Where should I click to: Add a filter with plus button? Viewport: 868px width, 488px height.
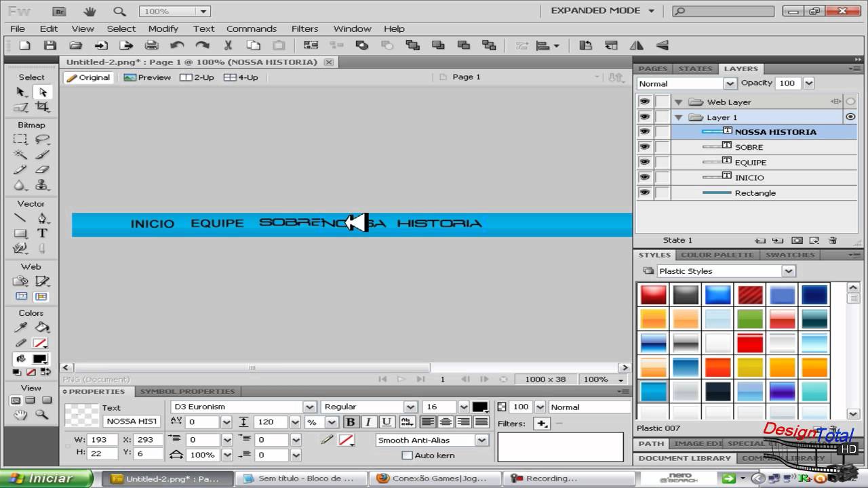point(541,424)
